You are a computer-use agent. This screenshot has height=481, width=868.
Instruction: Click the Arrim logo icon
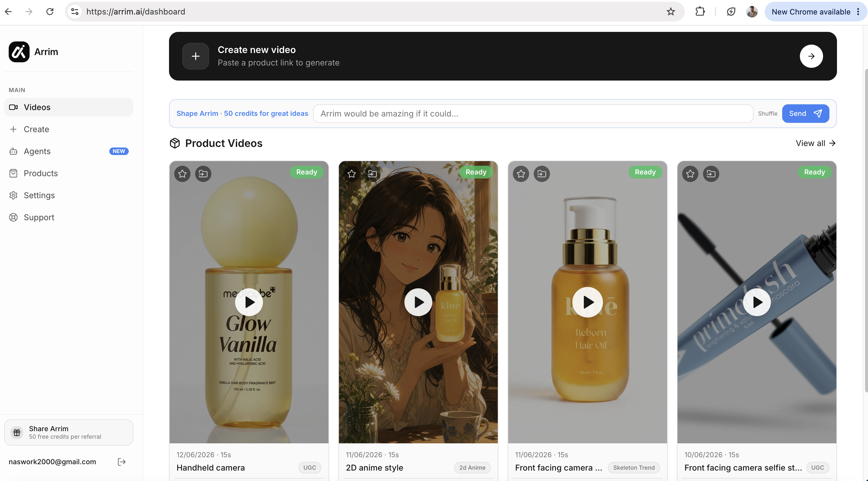click(x=19, y=52)
